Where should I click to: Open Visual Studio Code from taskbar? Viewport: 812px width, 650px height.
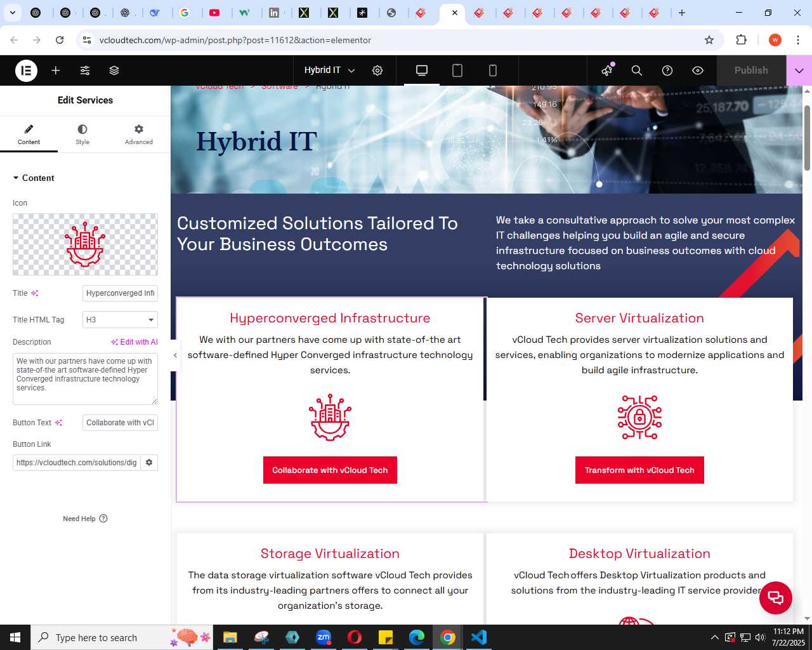point(479,637)
